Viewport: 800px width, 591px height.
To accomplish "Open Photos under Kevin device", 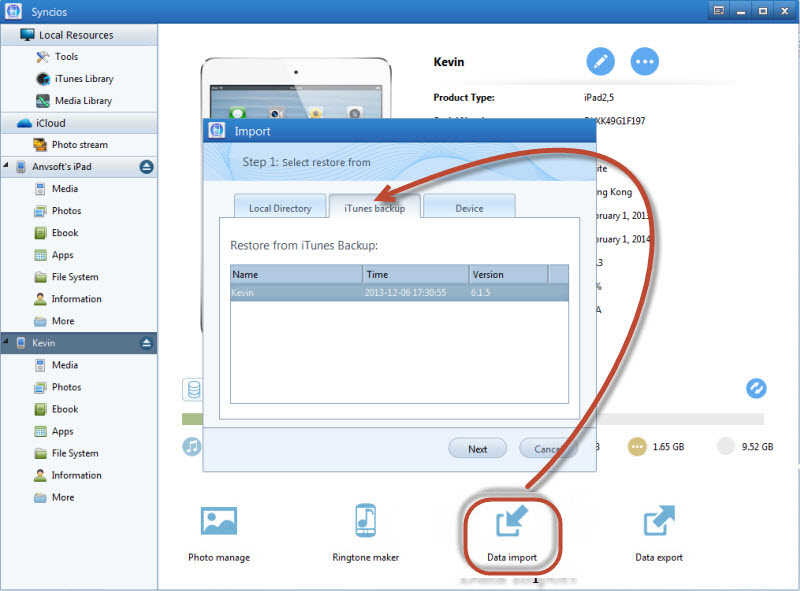I will click(x=58, y=387).
